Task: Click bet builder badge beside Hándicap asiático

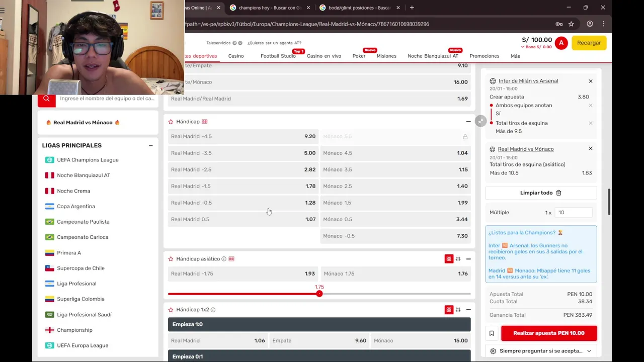Action: click(x=231, y=259)
